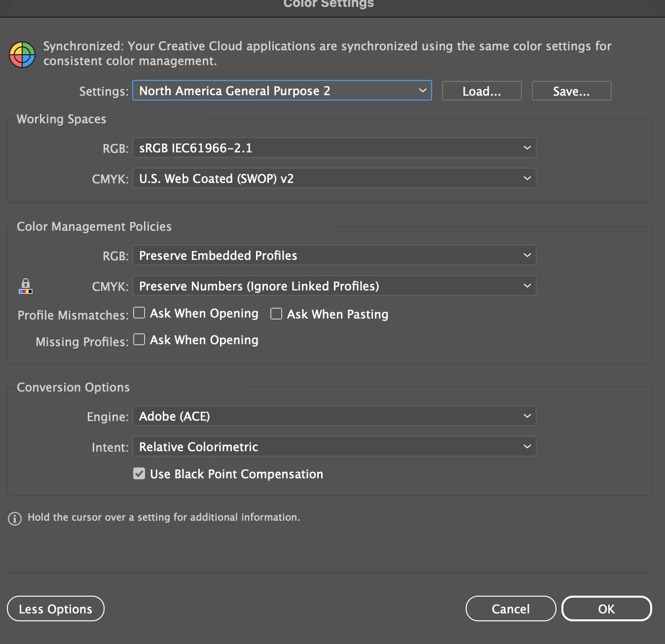665x644 pixels.
Task: Click the Intent label
Action: click(x=110, y=448)
